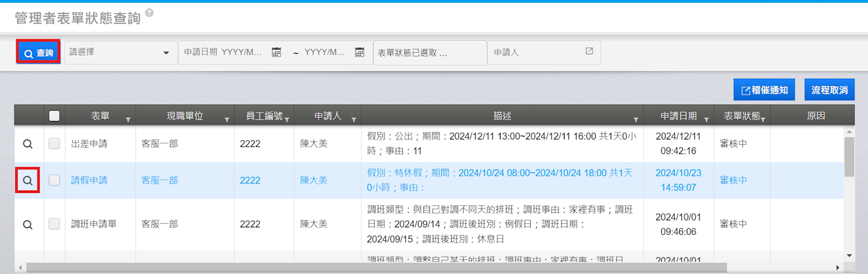Click the 申請人 popup selector icon

[589, 52]
